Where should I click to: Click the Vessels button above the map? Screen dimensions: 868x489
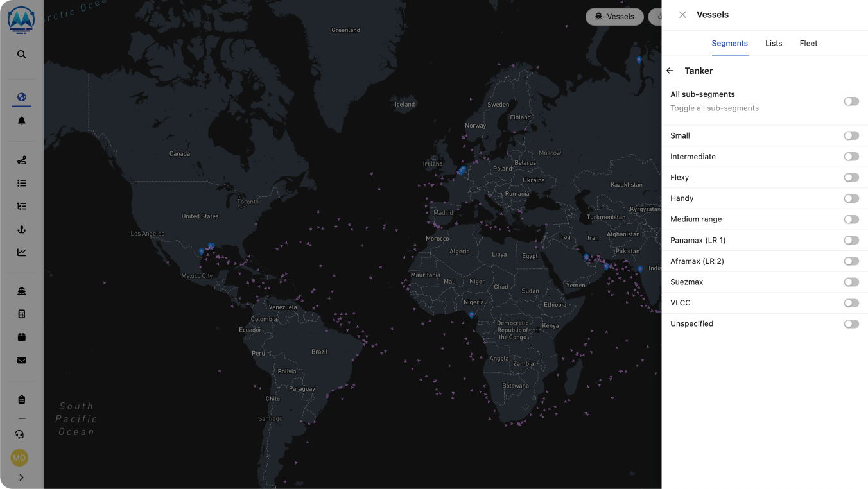pos(614,17)
